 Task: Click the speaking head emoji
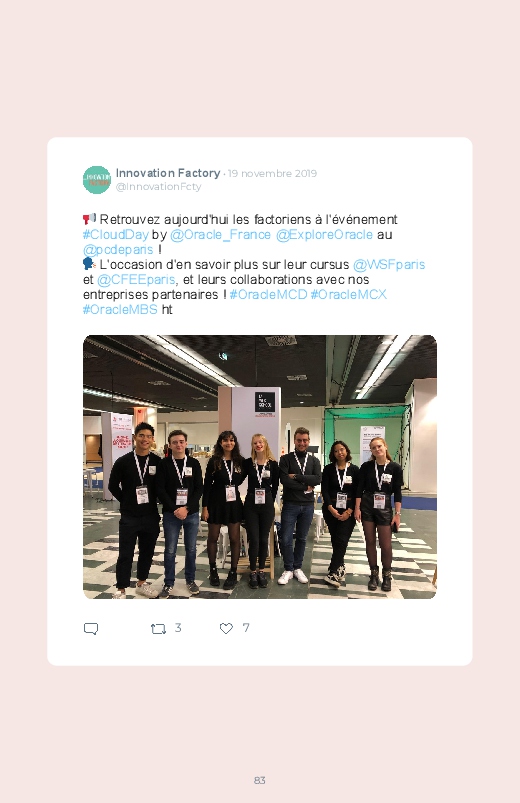click(89, 264)
